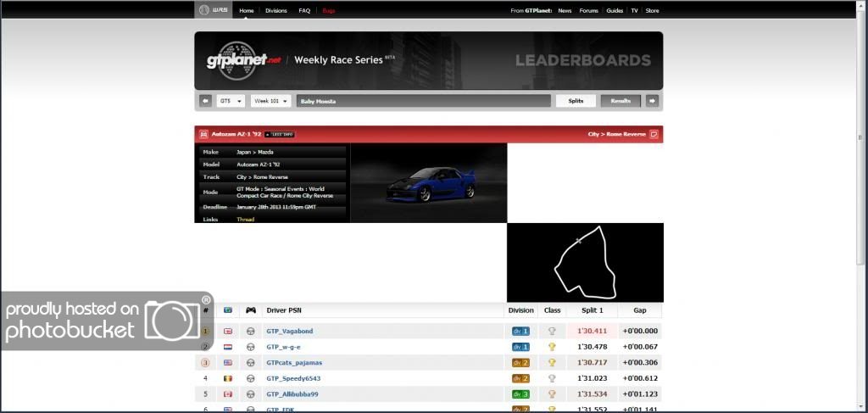Open GTP_Allibubba99 driver profile
The image size is (868, 413).
[x=292, y=394]
